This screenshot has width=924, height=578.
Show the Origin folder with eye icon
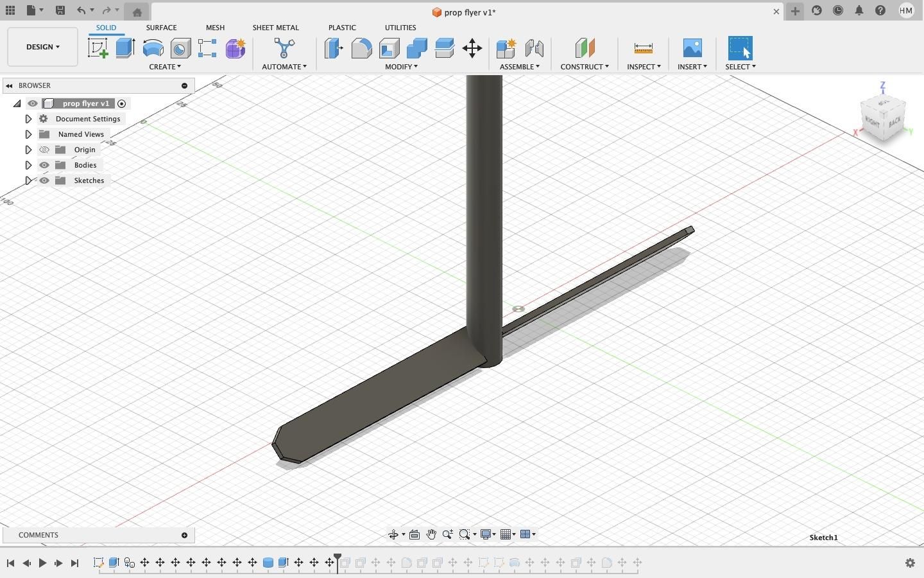tap(44, 150)
